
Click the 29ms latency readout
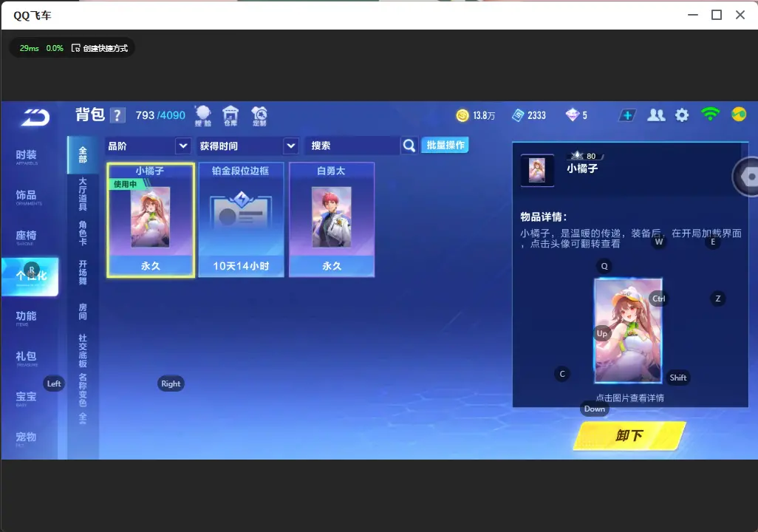29,48
